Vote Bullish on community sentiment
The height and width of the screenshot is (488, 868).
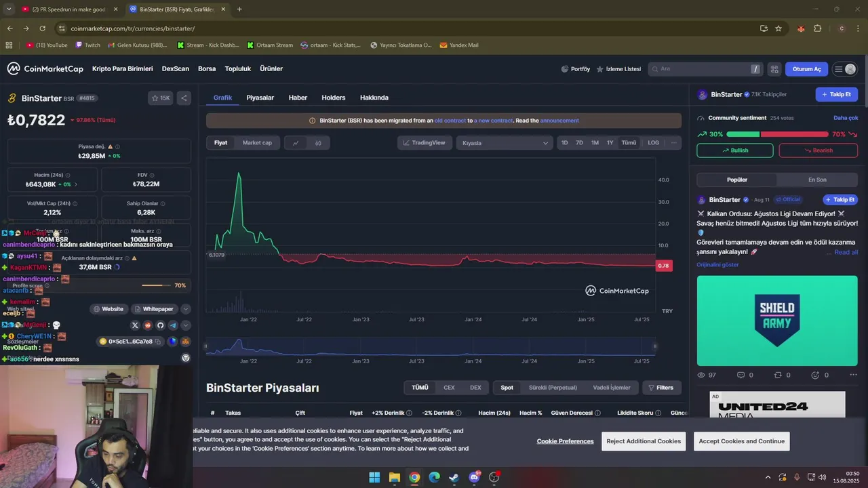735,150
